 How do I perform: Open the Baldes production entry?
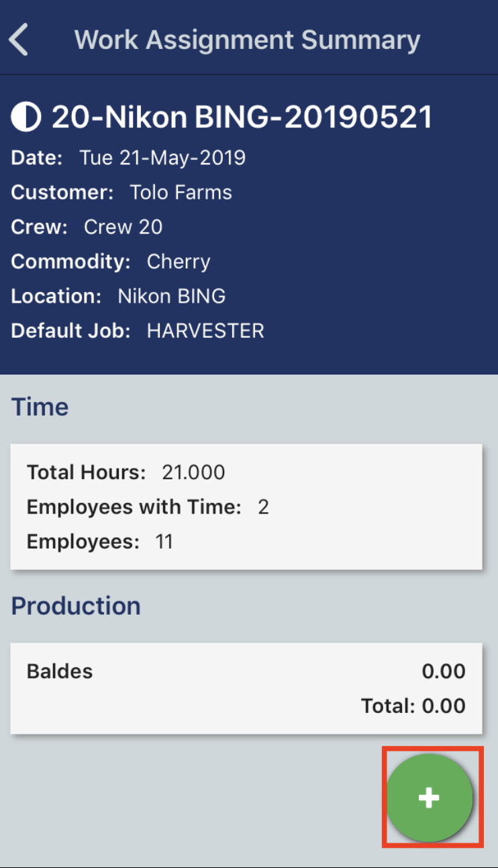(x=60, y=671)
